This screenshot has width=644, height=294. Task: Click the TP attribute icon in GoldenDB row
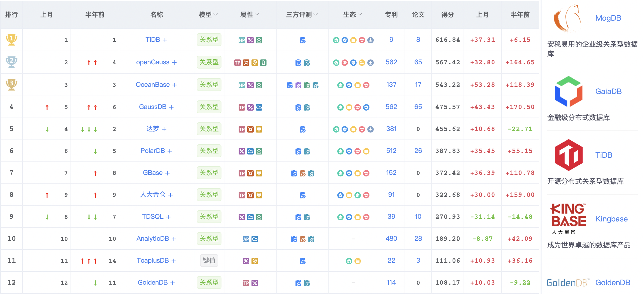(x=246, y=283)
